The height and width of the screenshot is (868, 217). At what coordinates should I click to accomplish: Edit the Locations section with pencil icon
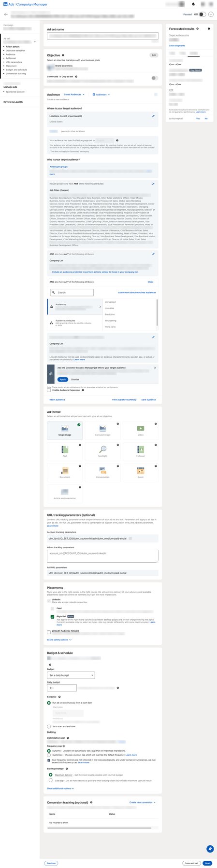click(x=154, y=116)
